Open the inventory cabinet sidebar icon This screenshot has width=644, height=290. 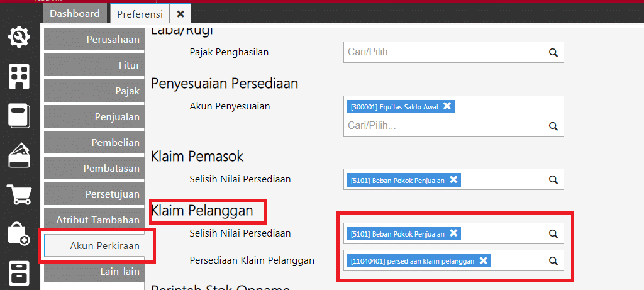(19, 273)
